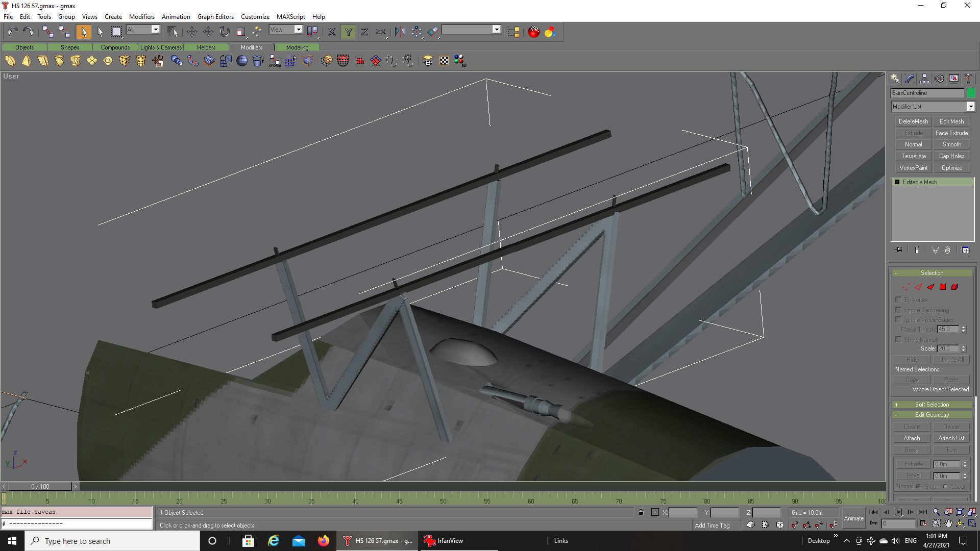This screenshot has width=980, height=551.
Task: Restrict to Y axis toggle
Action: (348, 32)
